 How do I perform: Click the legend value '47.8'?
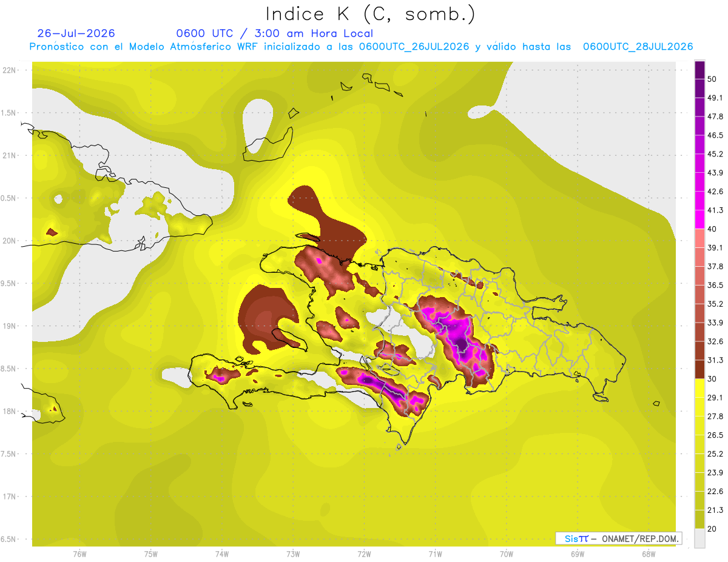715,116
